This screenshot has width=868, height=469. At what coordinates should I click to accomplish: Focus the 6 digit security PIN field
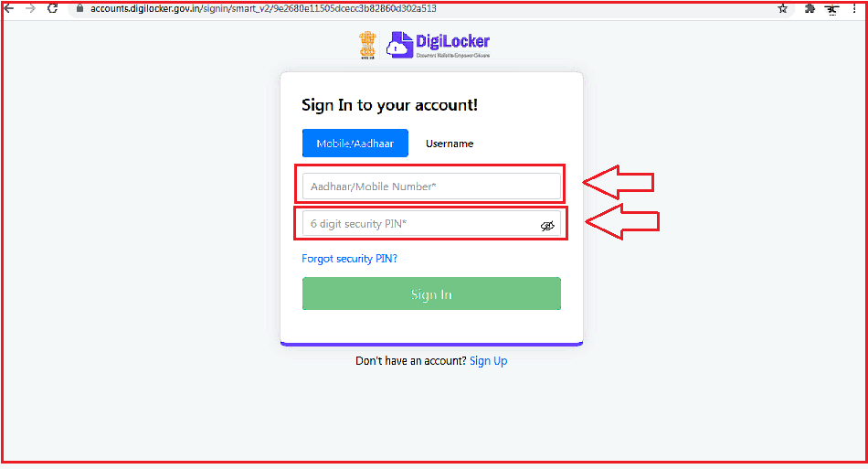pos(431,224)
